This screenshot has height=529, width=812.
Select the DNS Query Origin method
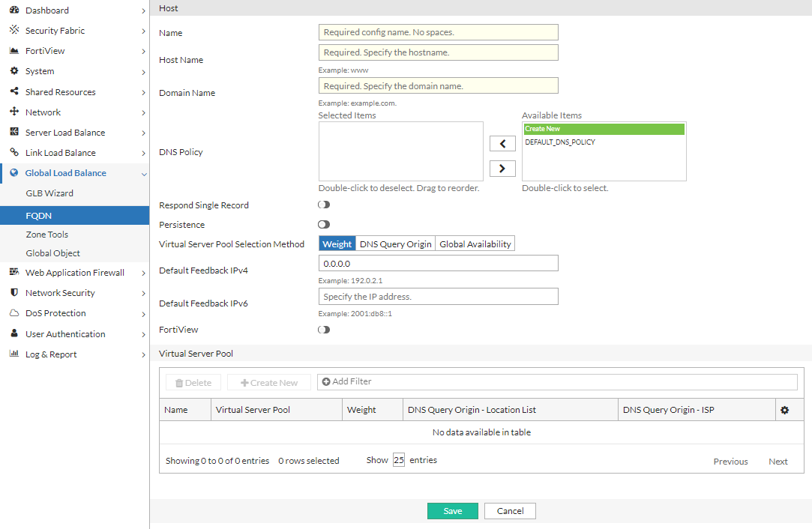click(x=395, y=244)
